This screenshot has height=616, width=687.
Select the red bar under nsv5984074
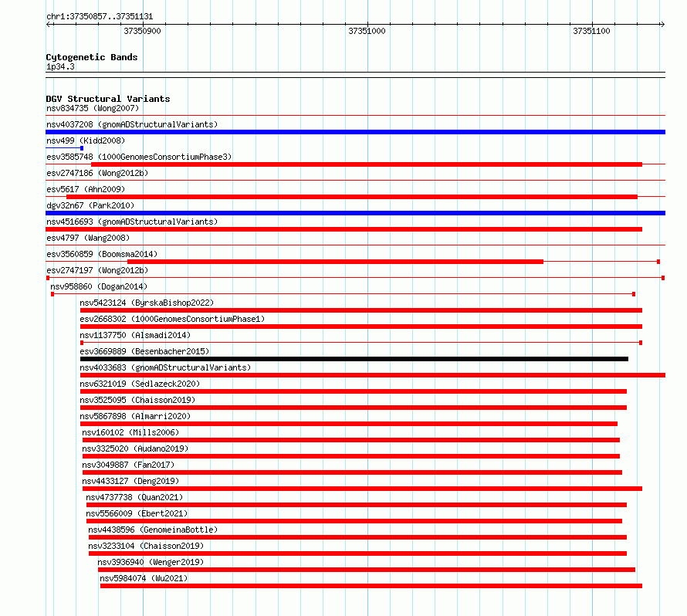(x=371, y=586)
